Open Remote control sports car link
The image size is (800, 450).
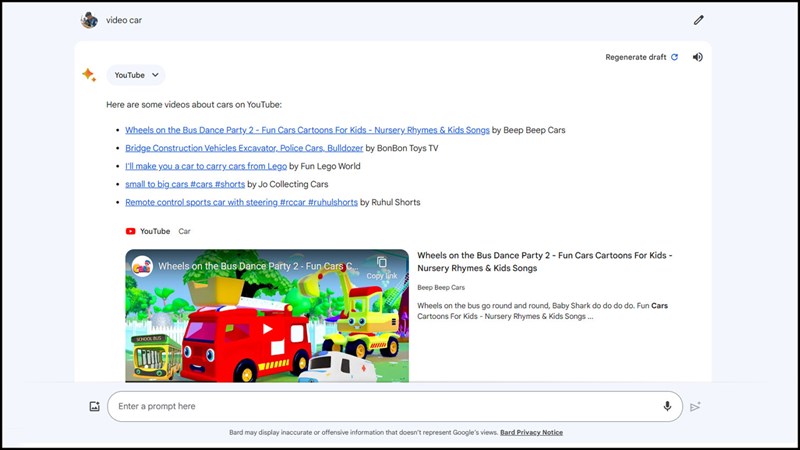point(241,202)
